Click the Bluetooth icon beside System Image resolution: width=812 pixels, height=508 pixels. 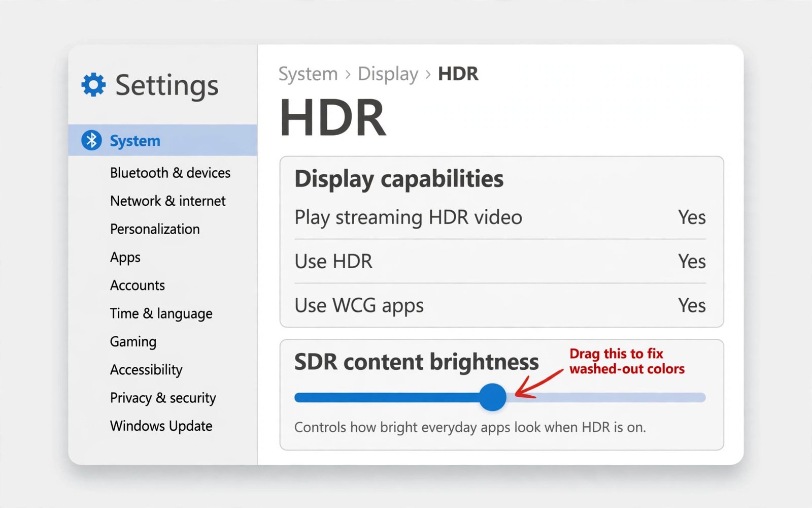click(91, 140)
